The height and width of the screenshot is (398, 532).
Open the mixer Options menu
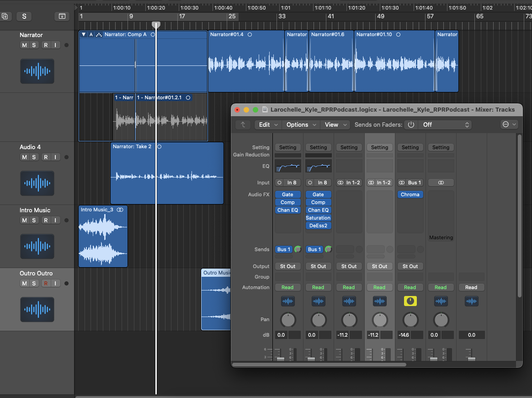[x=301, y=124]
